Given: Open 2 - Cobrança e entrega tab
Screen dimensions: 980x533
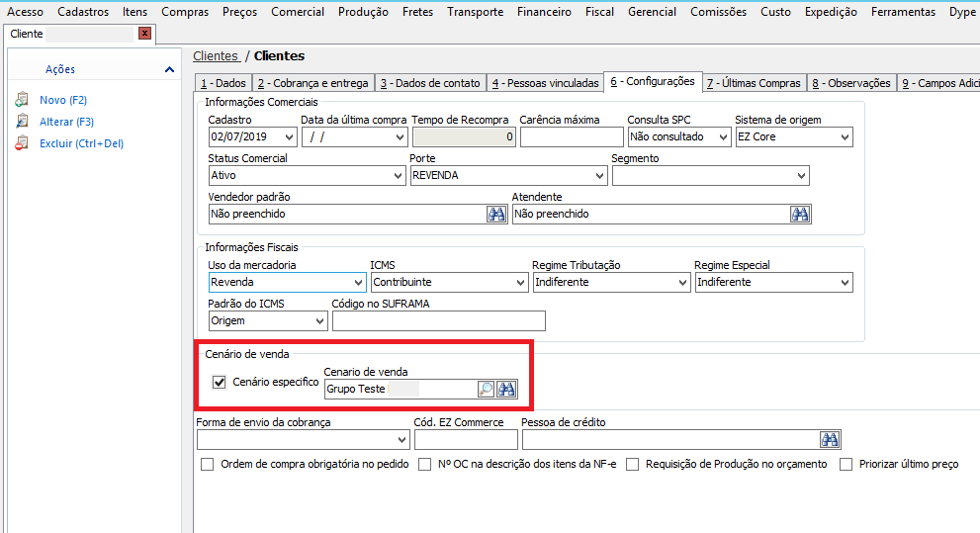Looking at the screenshot, I should pos(312,83).
